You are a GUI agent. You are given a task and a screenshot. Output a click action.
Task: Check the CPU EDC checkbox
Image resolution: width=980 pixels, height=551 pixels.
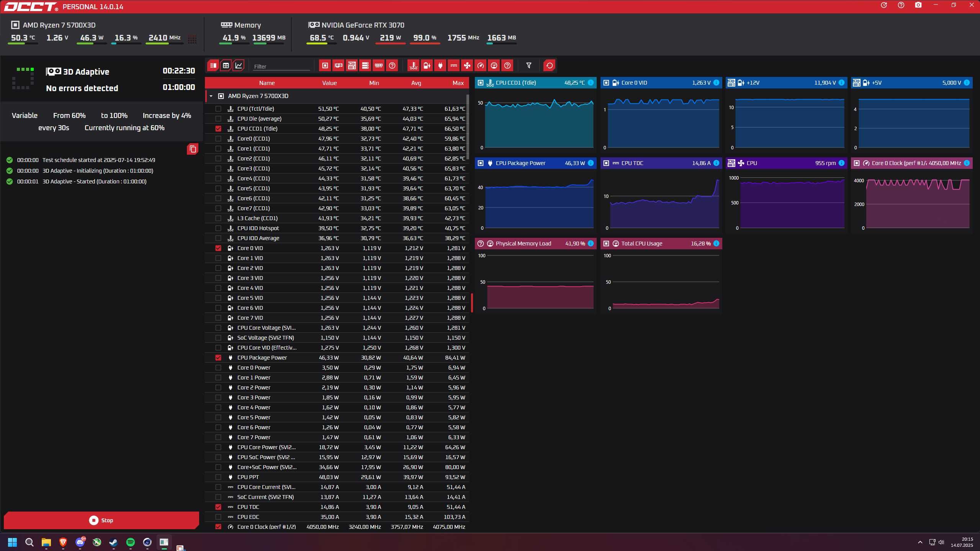point(218,517)
